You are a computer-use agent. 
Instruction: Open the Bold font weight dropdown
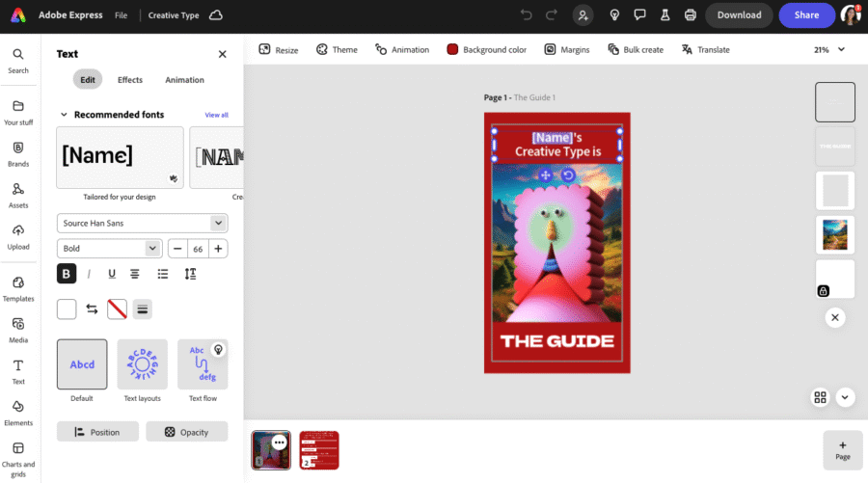(x=109, y=249)
